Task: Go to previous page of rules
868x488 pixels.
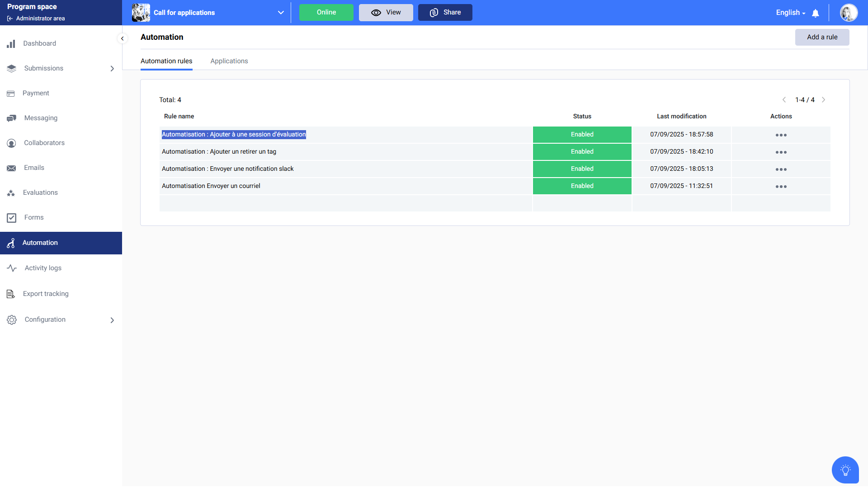Action: (x=784, y=100)
